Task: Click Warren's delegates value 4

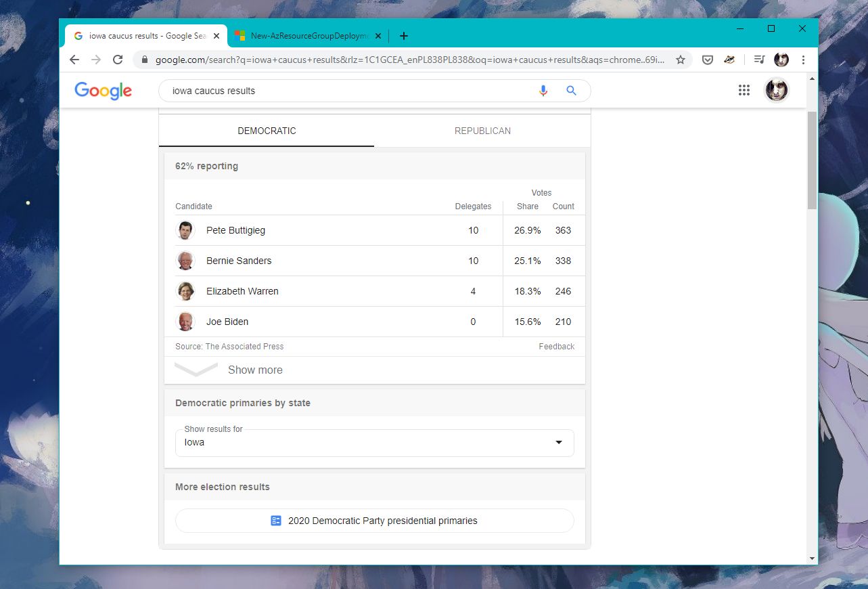Action: [473, 291]
